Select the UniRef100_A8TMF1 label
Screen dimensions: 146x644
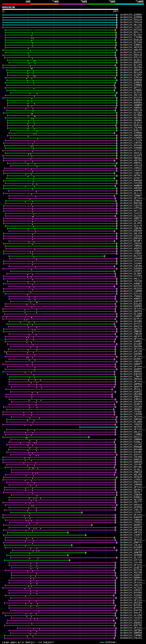click(x=131, y=175)
